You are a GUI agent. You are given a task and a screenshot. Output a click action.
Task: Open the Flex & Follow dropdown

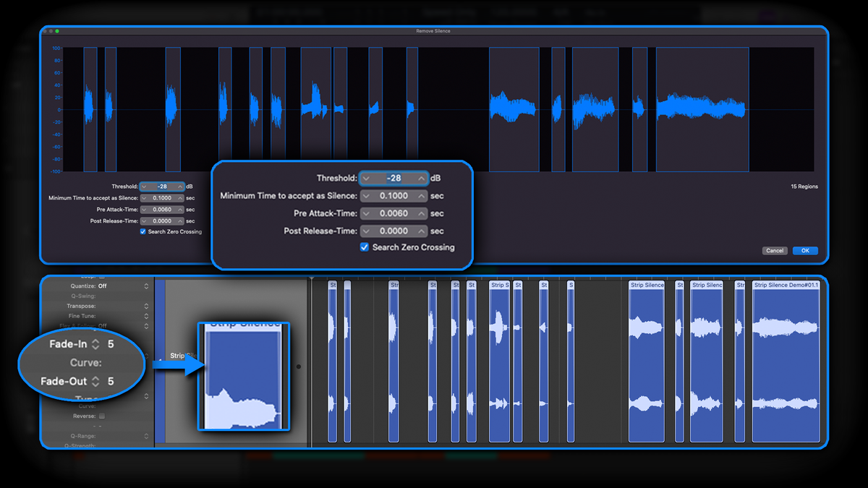(x=148, y=326)
